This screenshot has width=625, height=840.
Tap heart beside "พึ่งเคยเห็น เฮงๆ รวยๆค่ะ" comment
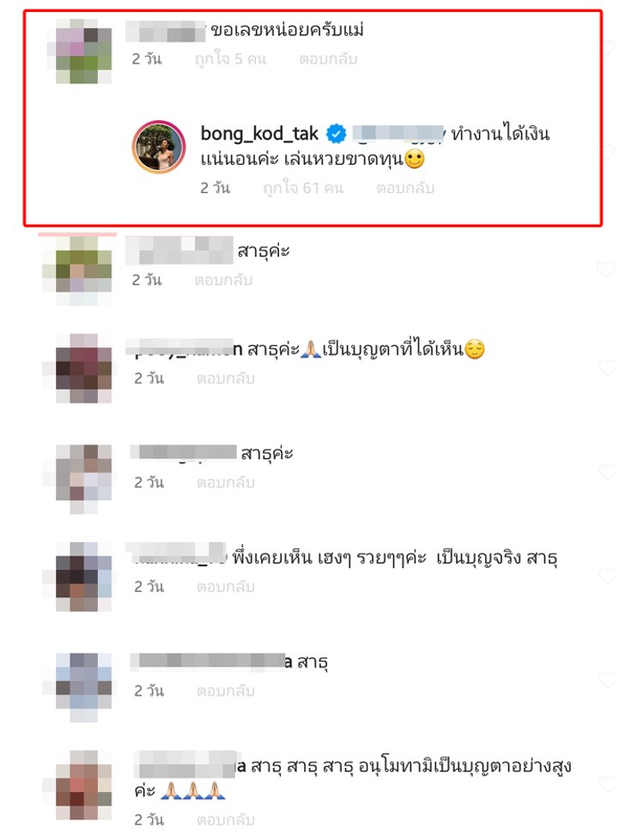click(606, 576)
